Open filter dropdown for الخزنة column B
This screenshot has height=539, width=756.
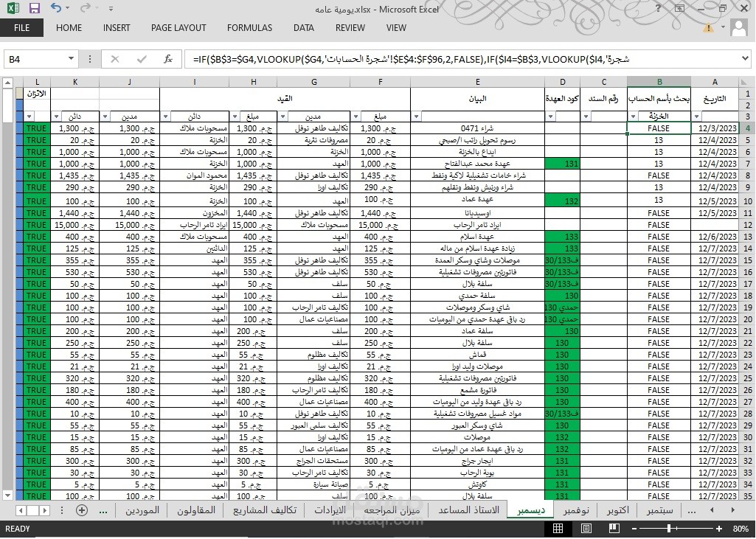point(633,117)
